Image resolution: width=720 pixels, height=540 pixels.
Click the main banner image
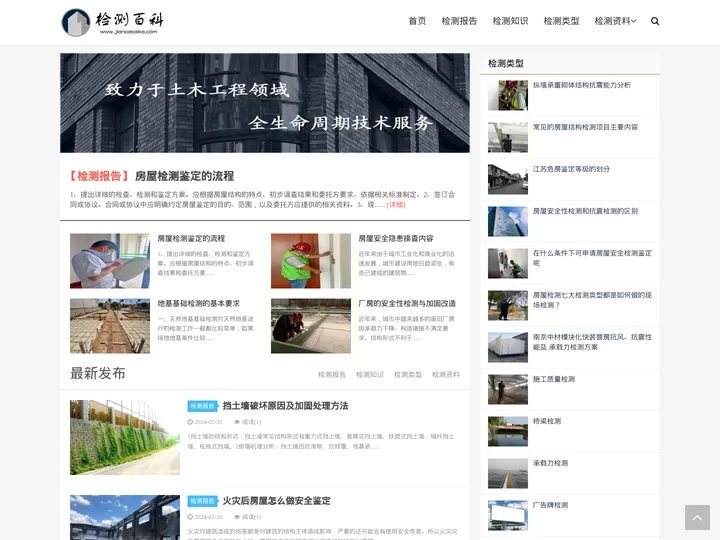(265, 103)
